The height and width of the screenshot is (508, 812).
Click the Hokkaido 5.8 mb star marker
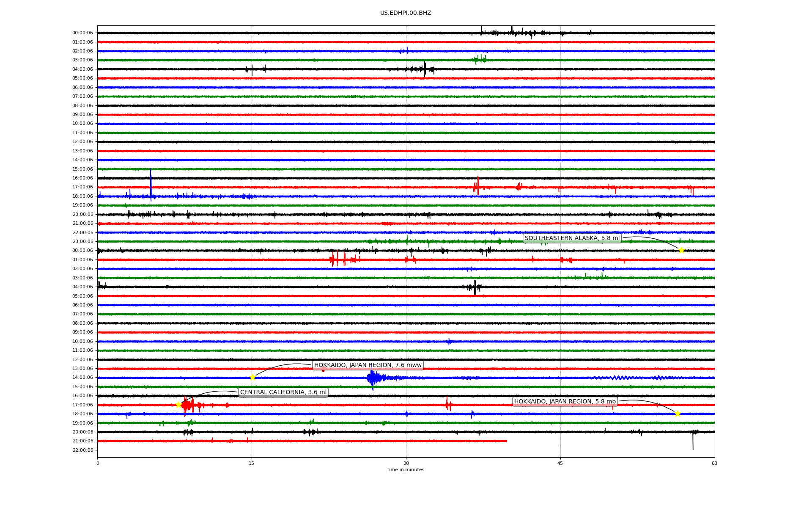(x=678, y=414)
